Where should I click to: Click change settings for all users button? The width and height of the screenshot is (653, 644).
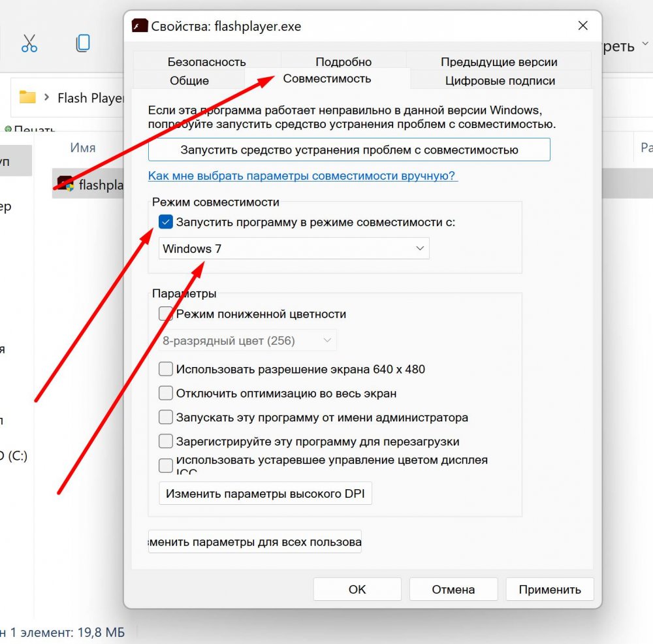[255, 541]
